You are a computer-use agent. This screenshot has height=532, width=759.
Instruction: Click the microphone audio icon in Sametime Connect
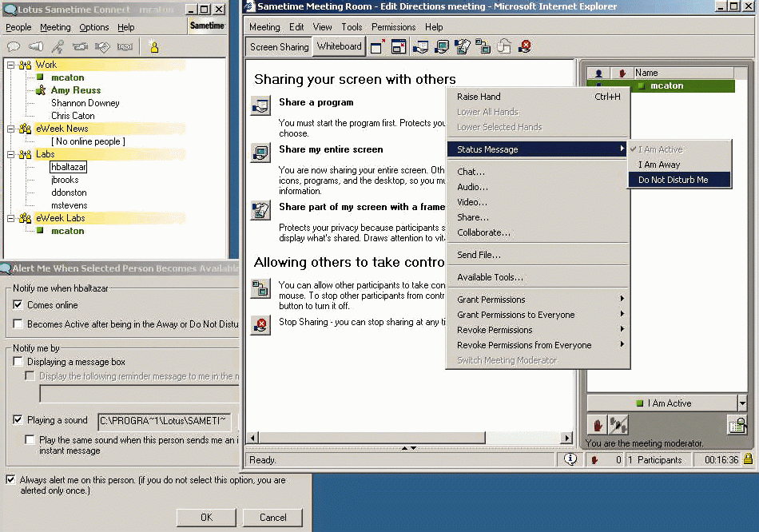58,47
